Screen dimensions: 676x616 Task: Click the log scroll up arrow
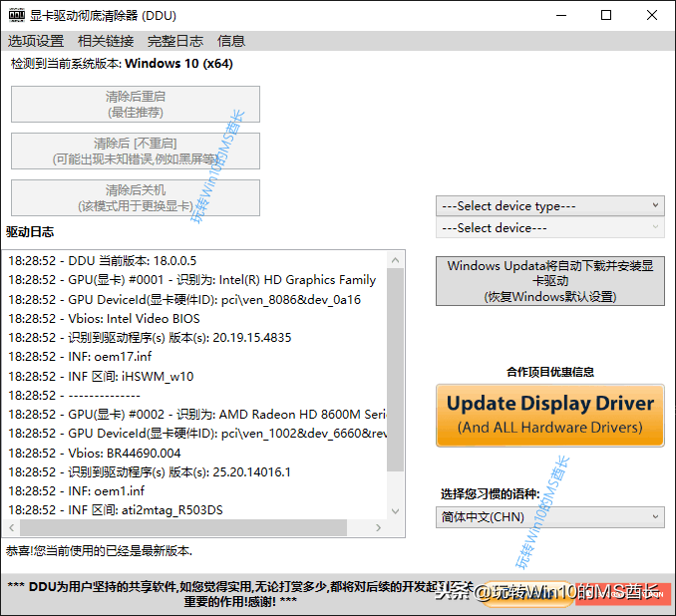pyautogui.click(x=396, y=260)
